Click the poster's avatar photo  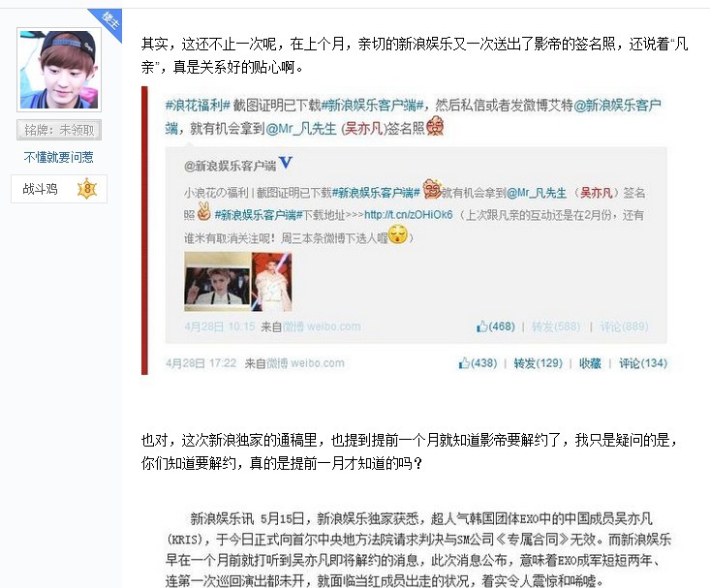59,70
